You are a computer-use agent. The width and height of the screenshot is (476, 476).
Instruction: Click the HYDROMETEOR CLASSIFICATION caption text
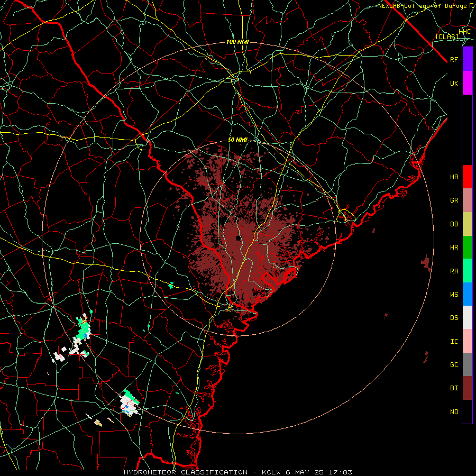186,472
